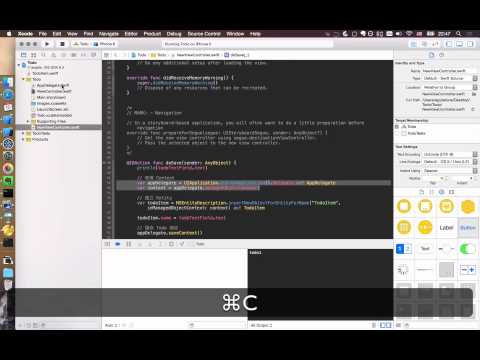Run the project with the play button
This screenshot has height=360, width=480.
[x=47, y=44]
